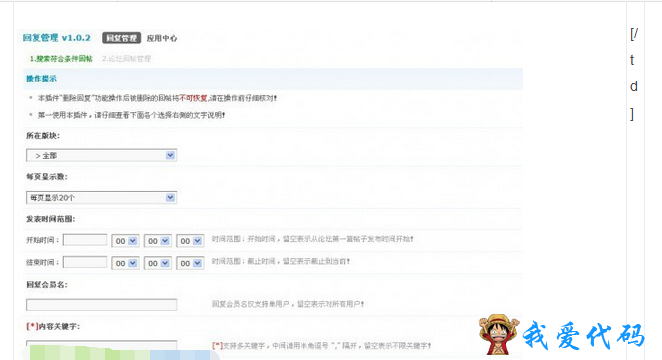Open the 结束时间 minute dropdown

[157, 263]
